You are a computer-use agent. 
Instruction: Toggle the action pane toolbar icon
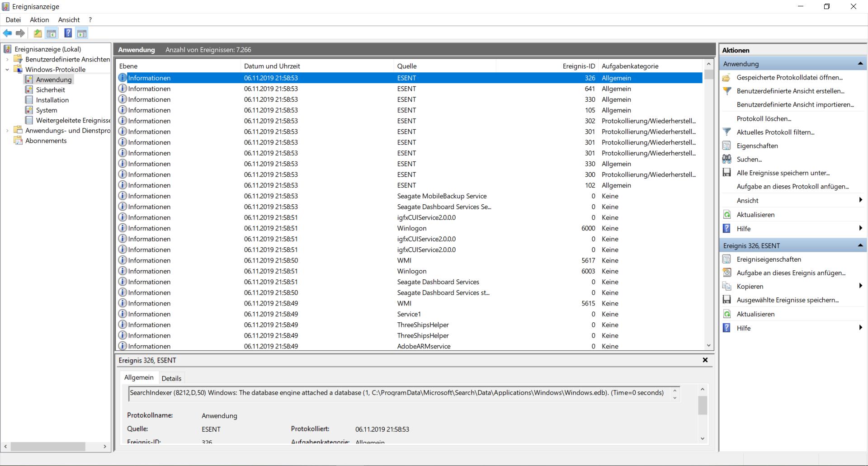click(82, 33)
